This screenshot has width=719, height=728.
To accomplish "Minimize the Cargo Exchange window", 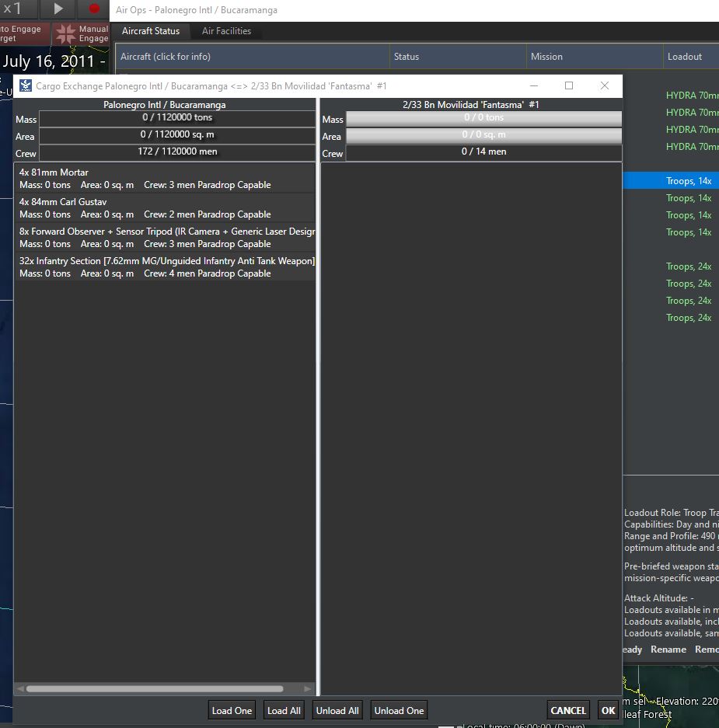I will click(x=534, y=86).
